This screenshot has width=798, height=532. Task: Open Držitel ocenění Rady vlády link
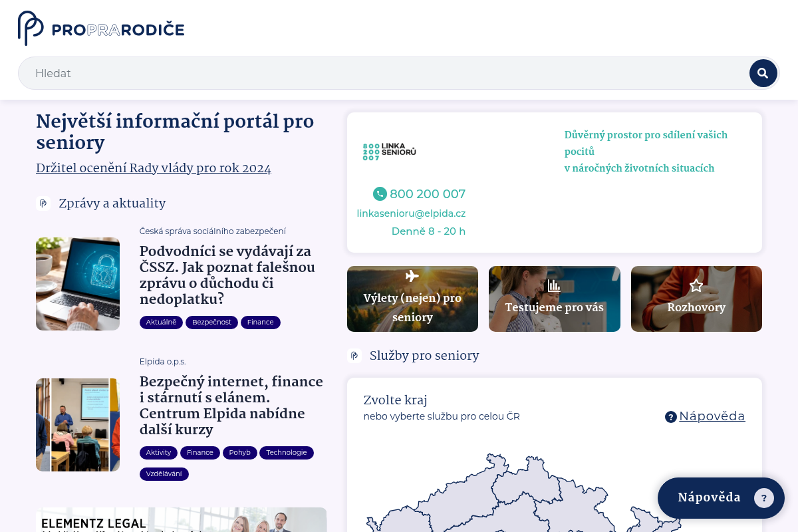tap(154, 168)
